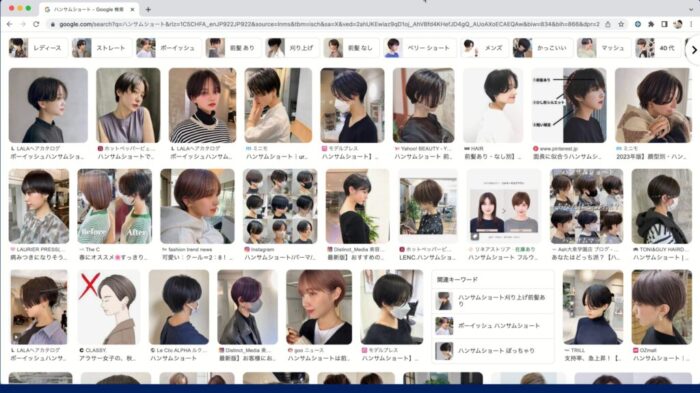700x393 pixels.
Task: Open the TONI&GUY image result
Action: [662, 206]
